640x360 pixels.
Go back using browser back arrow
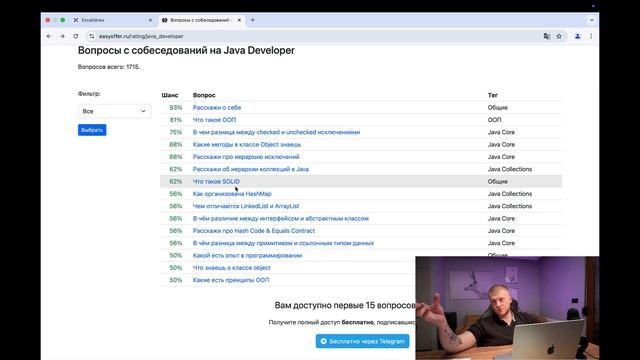(x=49, y=36)
